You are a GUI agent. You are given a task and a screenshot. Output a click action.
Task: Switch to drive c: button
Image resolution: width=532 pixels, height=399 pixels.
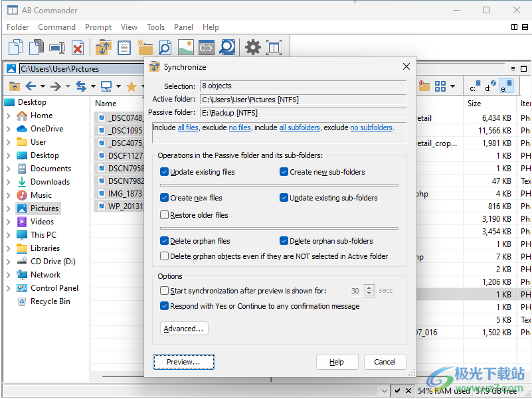coord(475,86)
